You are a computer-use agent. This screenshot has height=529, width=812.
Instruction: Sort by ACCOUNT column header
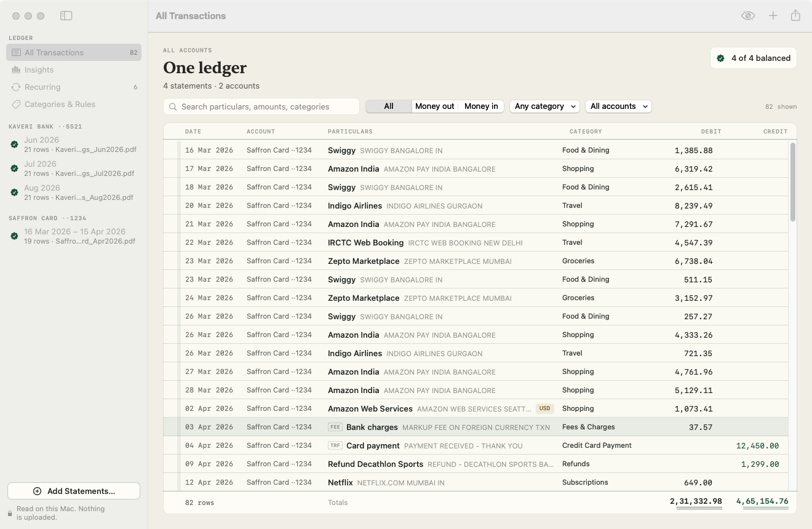(x=261, y=132)
